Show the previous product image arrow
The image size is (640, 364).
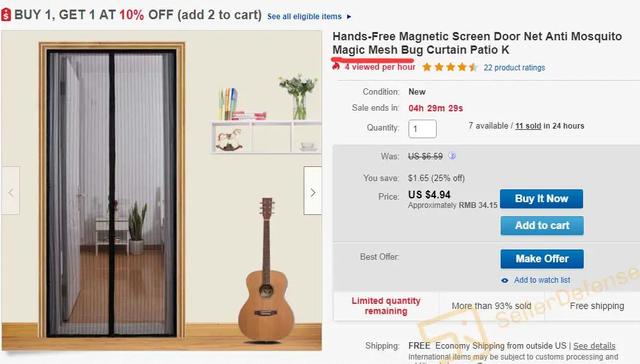11,191
